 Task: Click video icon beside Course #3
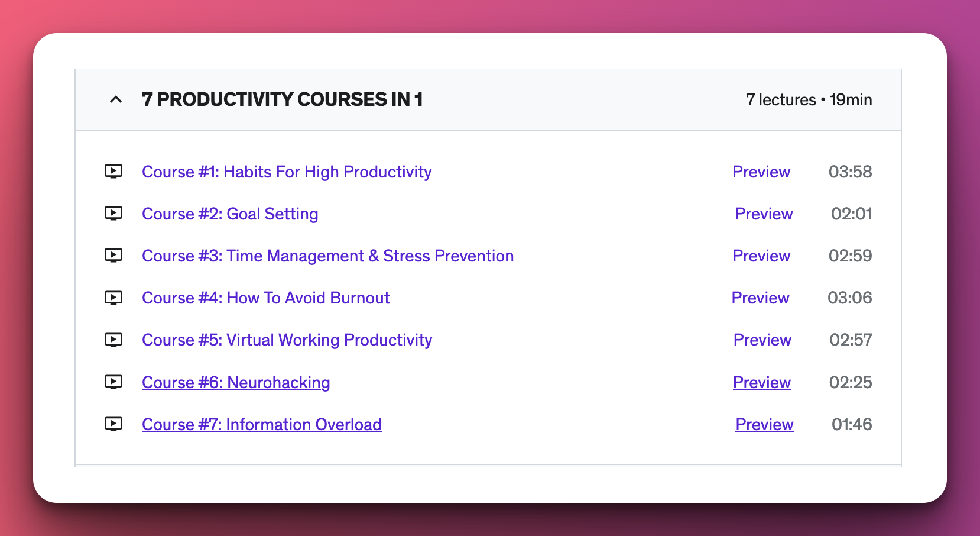[x=113, y=256]
